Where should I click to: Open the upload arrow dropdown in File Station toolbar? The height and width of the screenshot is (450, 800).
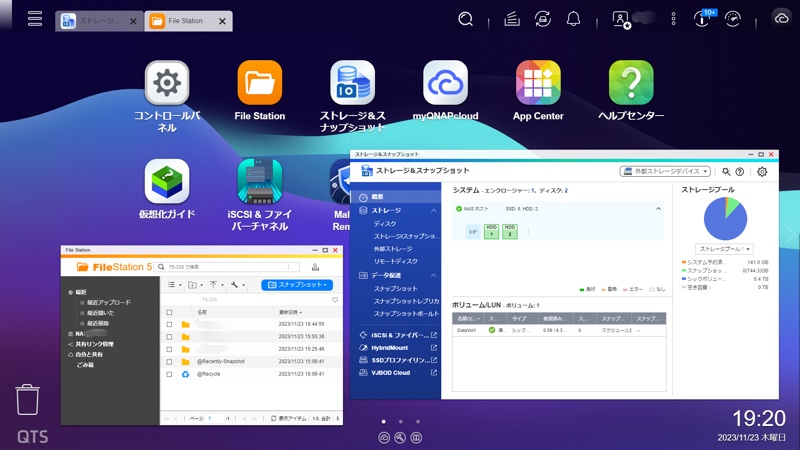216,285
